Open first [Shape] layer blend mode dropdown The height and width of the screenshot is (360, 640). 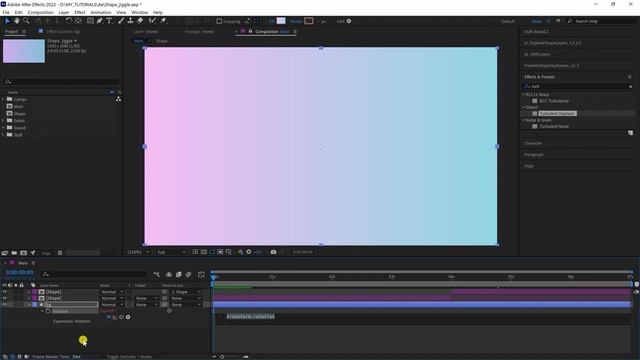[112, 292]
